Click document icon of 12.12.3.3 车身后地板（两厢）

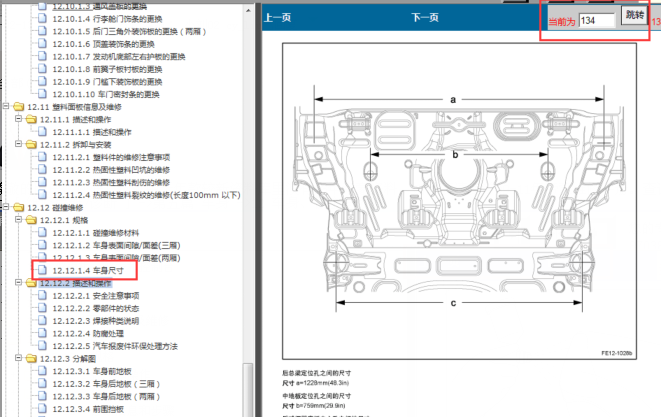click(42, 396)
